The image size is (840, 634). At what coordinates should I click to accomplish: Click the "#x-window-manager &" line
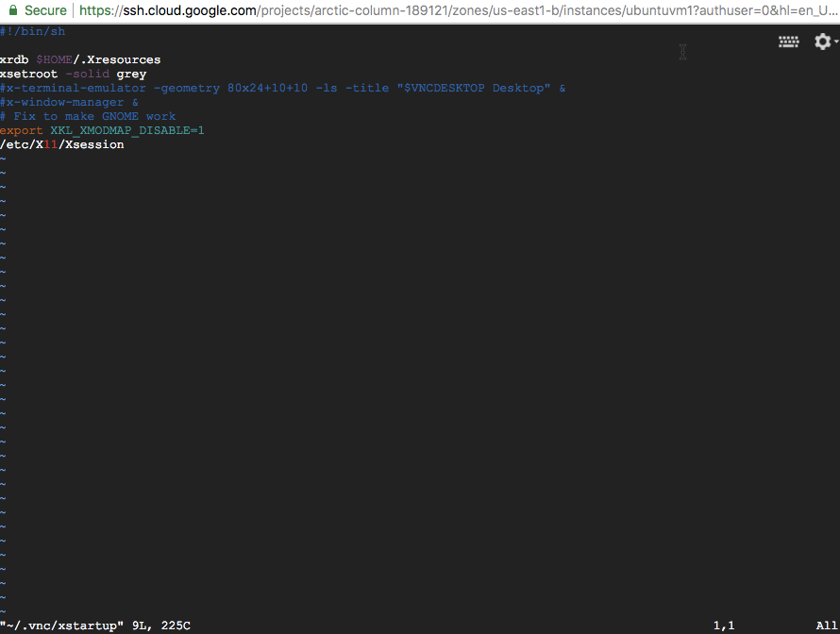[69, 102]
